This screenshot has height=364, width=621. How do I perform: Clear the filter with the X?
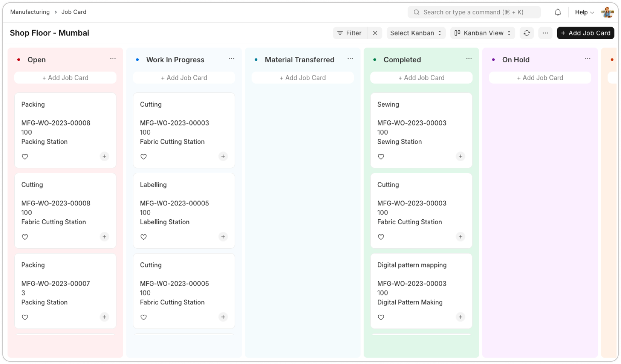pyautogui.click(x=375, y=33)
